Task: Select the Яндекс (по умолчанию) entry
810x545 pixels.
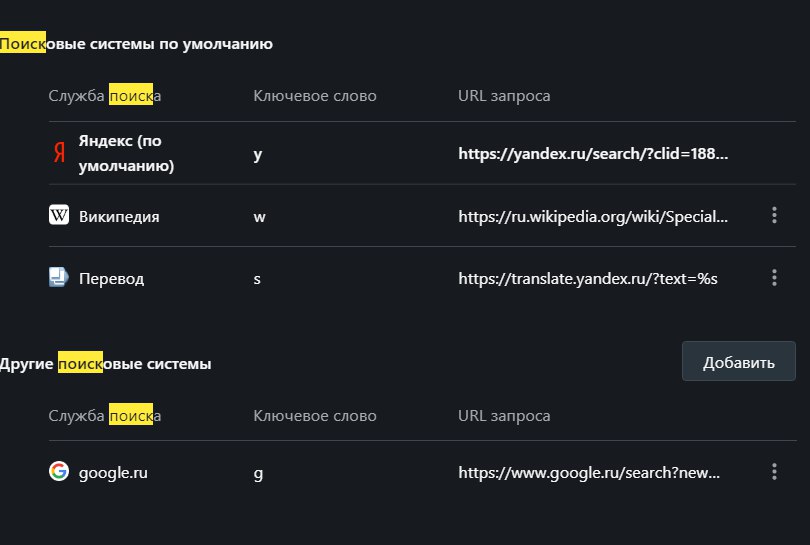Action: click(125, 153)
